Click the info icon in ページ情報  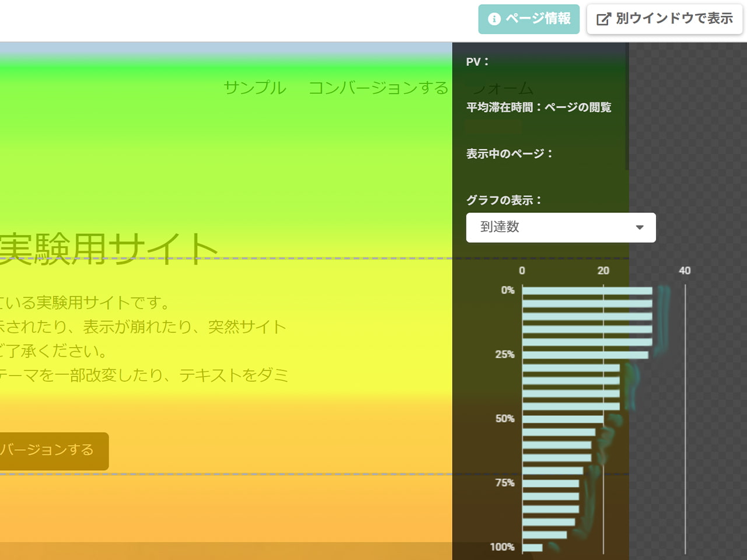pos(494,19)
